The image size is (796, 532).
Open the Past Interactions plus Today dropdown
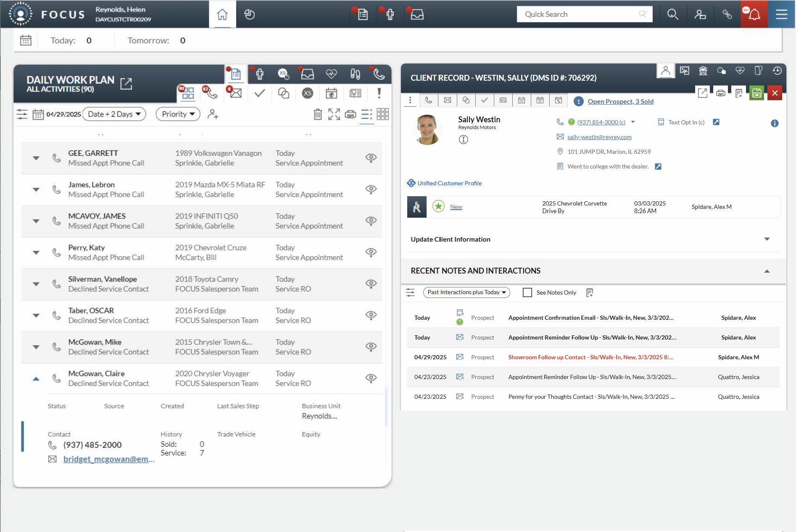click(466, 292)
